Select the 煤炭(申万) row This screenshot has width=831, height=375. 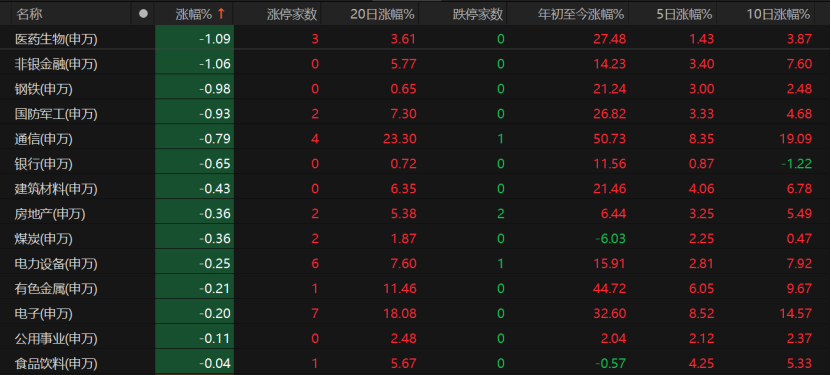[x=416, y=238]
